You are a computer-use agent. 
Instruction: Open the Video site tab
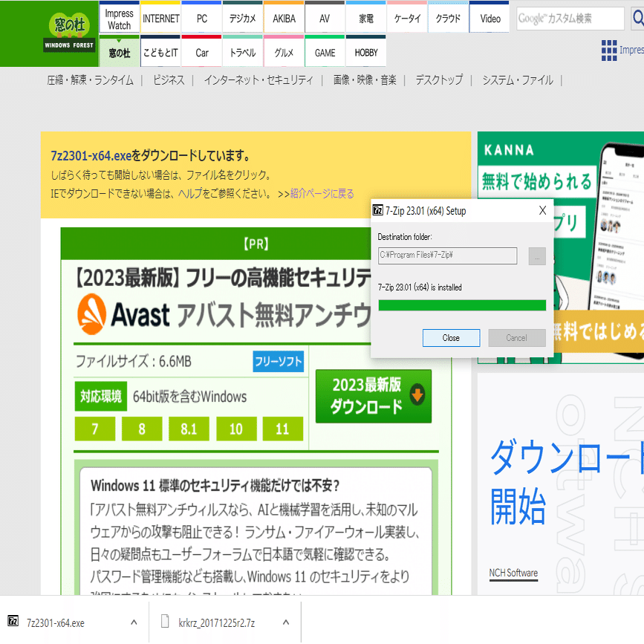click(x=489, y=18)
